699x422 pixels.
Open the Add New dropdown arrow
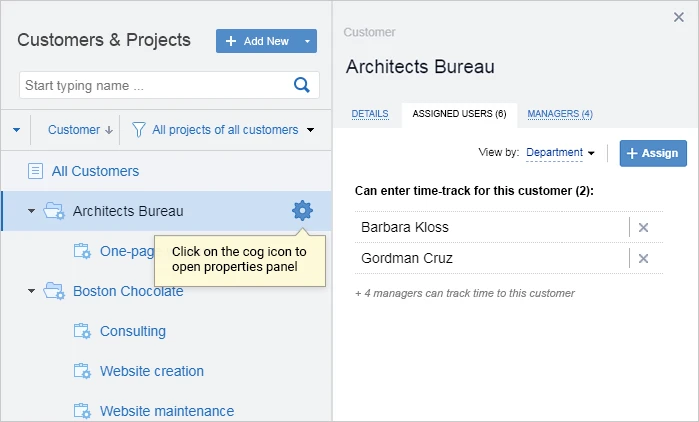click(x=308, y=41)
